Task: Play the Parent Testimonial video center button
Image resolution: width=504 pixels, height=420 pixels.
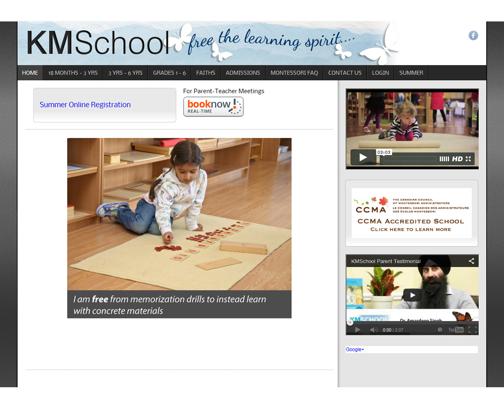Action: click(x=412, y=295)
